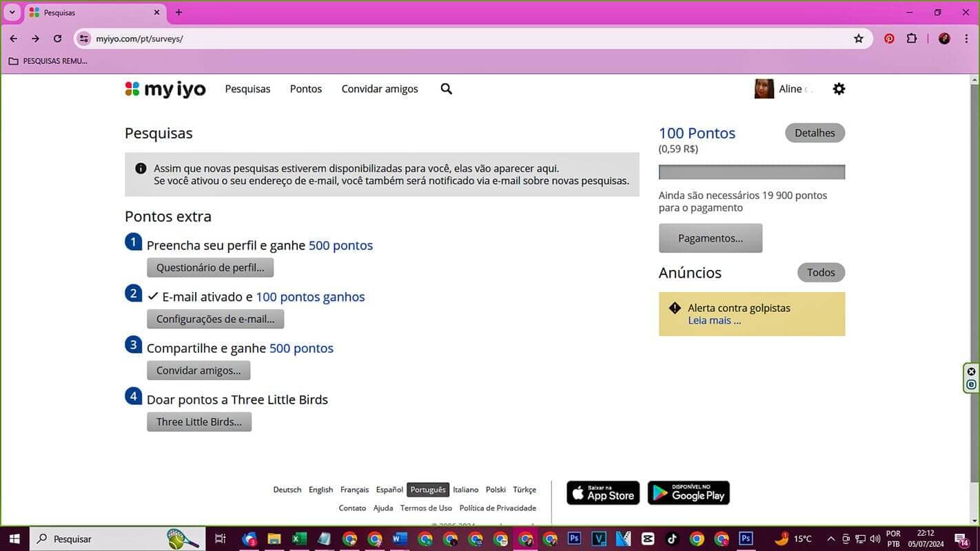Open the Chrome extensions puzzle icon
Image resolution: width=980 pixels, height=551 pixels.
click(912, 39)
